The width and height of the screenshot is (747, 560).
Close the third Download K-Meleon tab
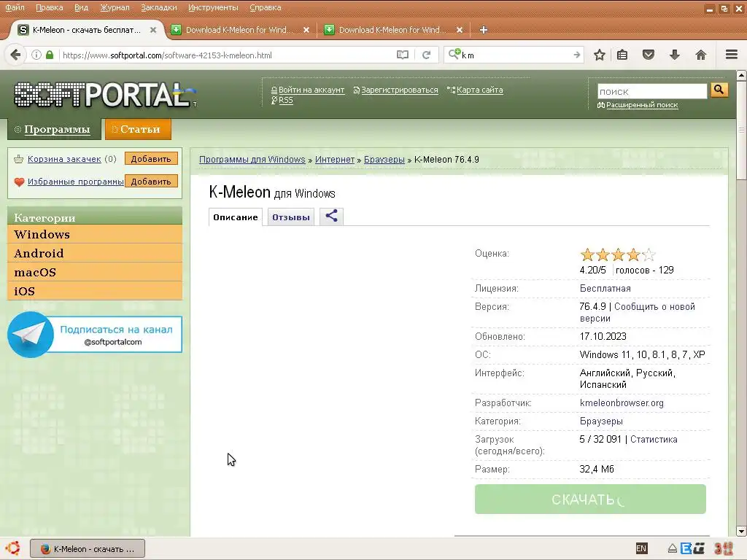(460, 29)
